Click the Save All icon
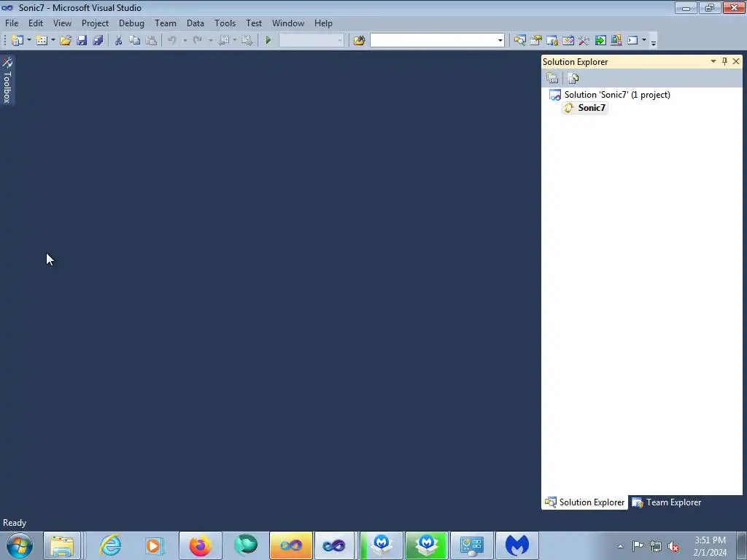Viewport: 747px width, 560px height. click(98, 41)
